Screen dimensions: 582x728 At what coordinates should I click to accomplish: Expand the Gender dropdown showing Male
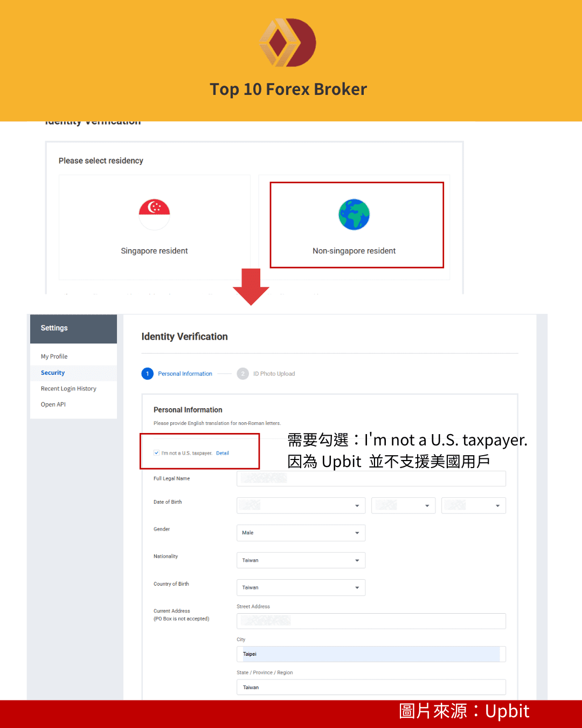pyautogui.click(x=301, y=533)
